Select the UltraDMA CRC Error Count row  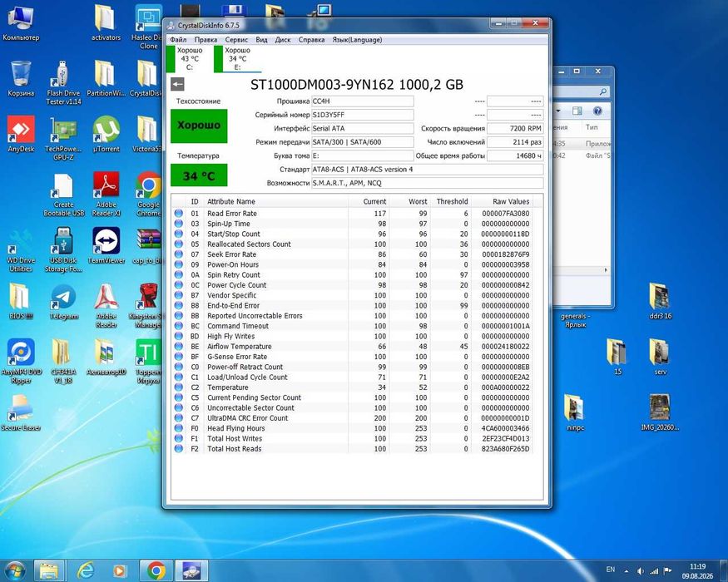(x=352, y=418)
